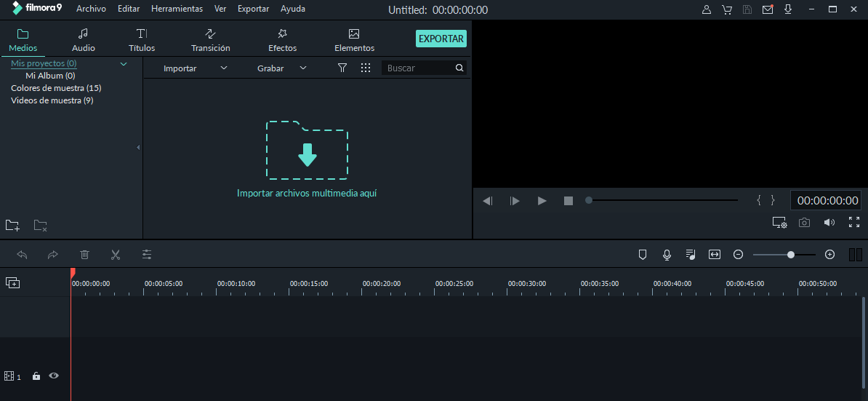Open the Exportar menu
This screenshot has height=401, width=868.
pos(254,9)
